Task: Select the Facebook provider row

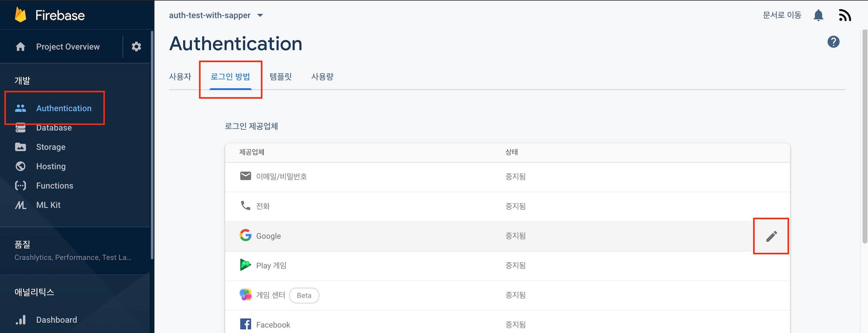Action: click(273, 324)
